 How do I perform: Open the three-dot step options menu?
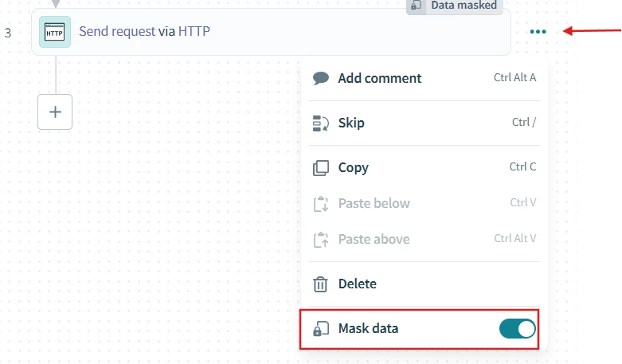point(538,32)
